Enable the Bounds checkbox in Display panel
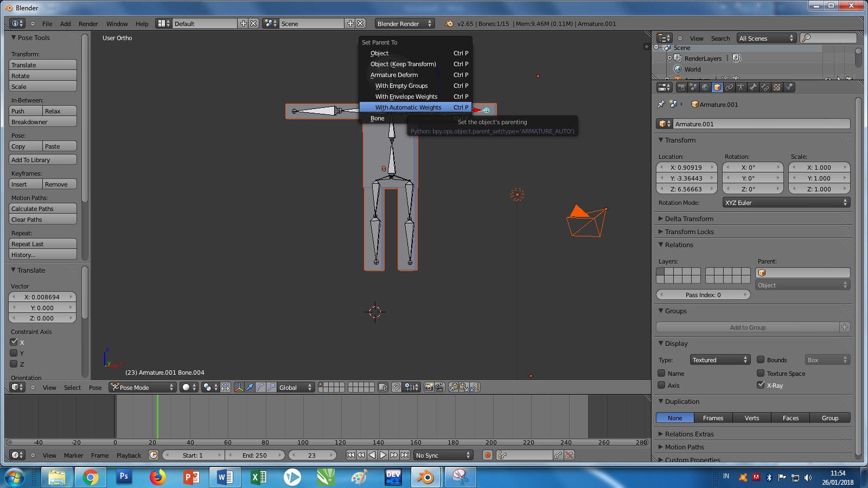 click(x=761, y=359)
